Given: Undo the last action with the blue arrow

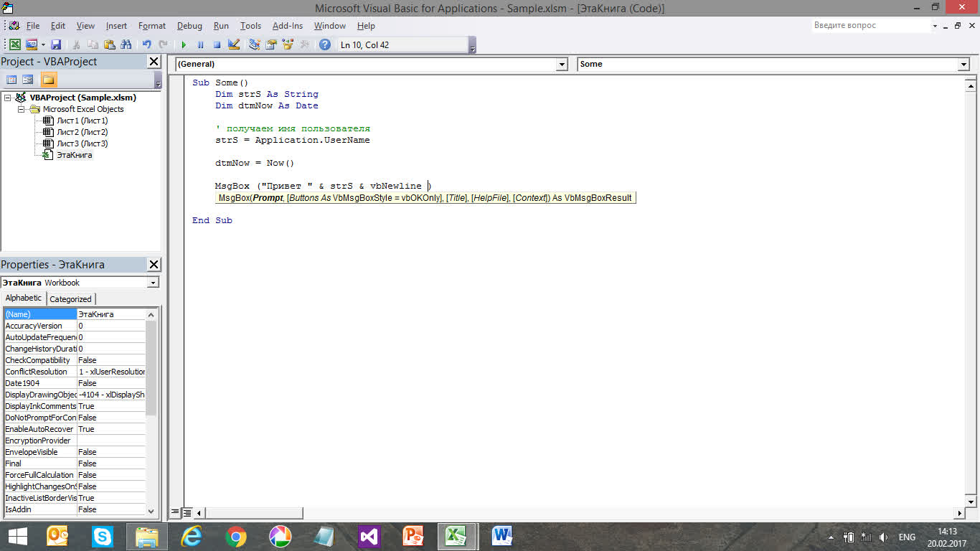Looking at the screenshot, I should tap(147, 44).
